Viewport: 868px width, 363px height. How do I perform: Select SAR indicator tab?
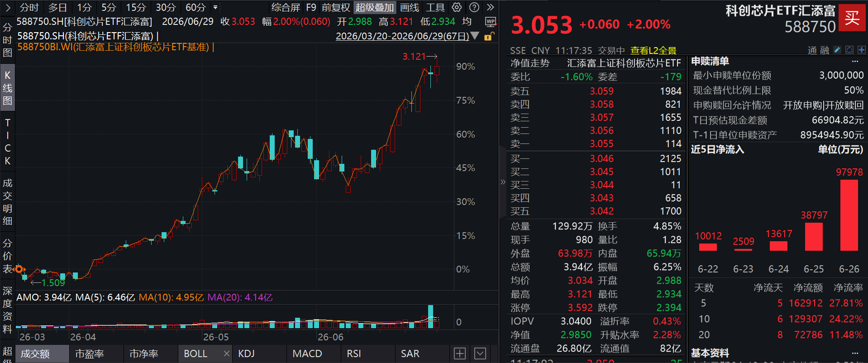pos(422,353)
